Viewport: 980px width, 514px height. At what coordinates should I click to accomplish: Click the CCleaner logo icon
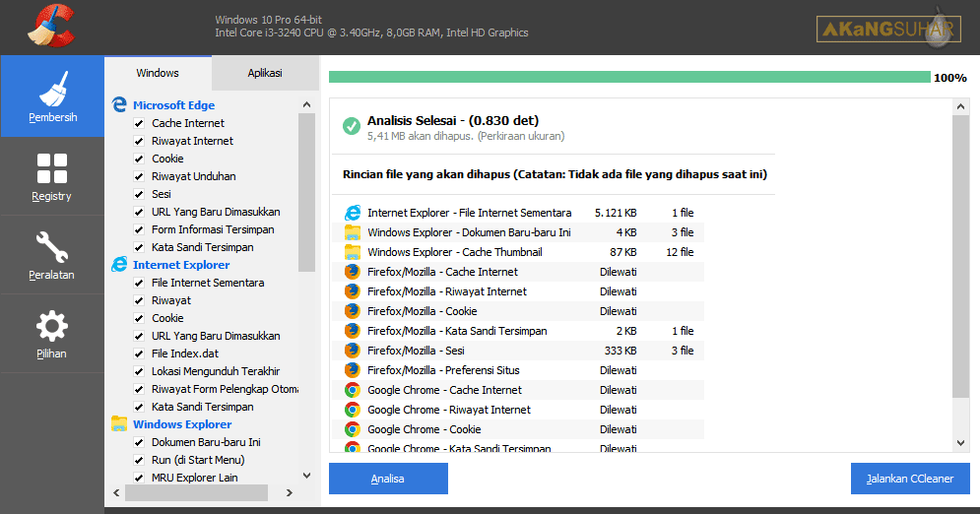coord(51,26)
